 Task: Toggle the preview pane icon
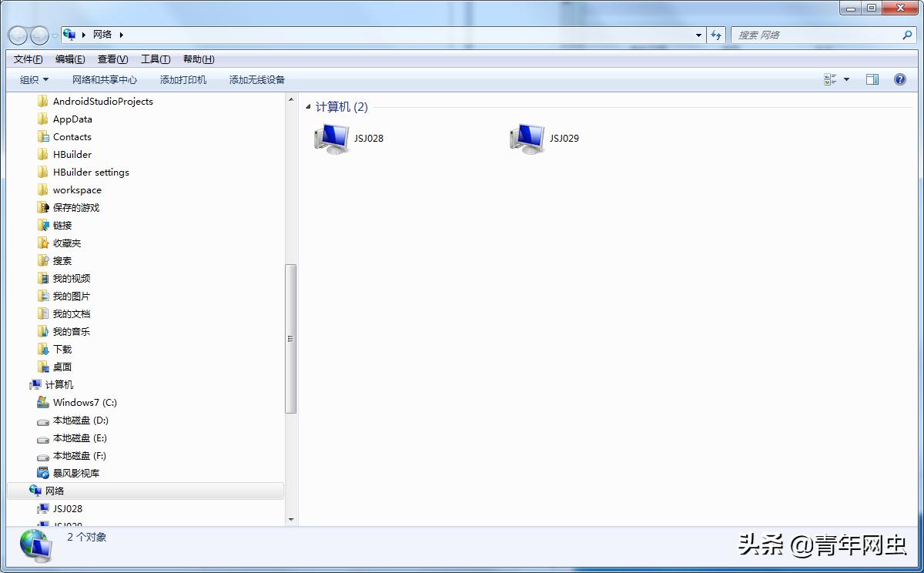coord(872,79)
